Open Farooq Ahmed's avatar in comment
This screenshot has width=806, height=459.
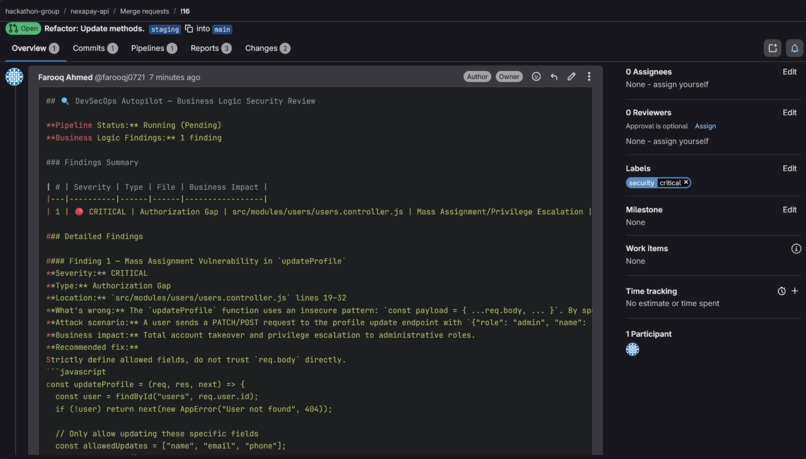point(14,77)
